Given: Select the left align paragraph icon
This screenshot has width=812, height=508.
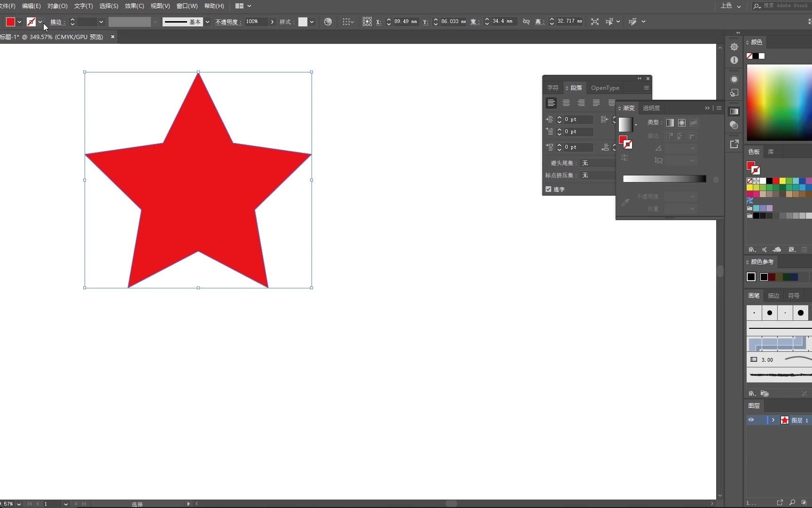Looking at the screenshot, I should [x=551, y=103].
